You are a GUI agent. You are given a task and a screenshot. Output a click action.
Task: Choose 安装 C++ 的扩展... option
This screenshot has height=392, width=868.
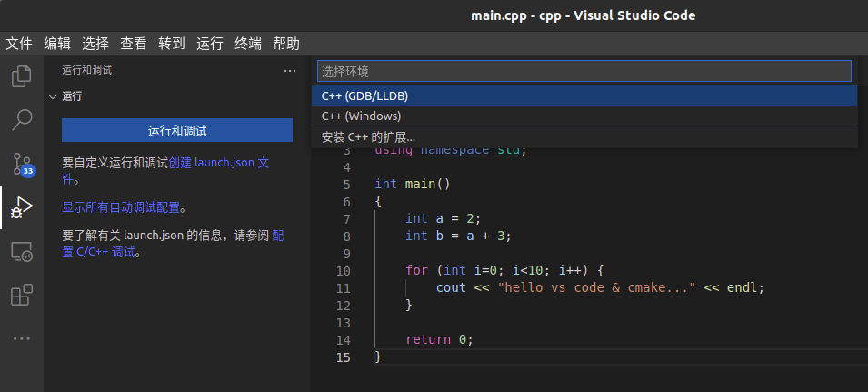coord(584,137)
